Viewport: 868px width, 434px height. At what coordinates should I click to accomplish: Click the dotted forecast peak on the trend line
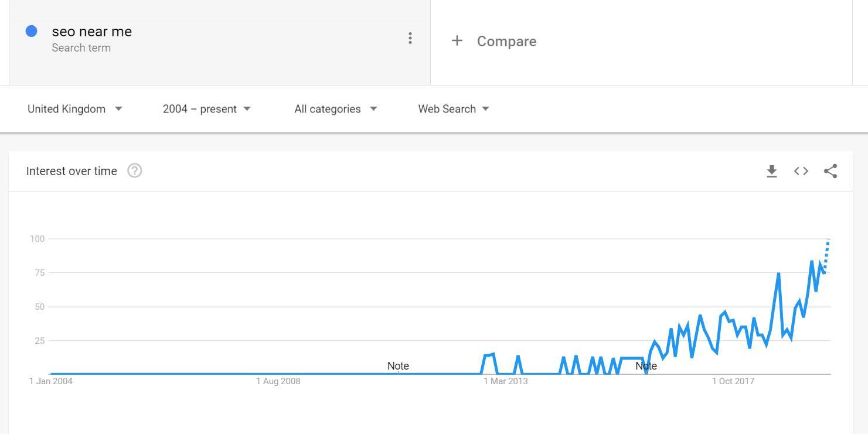pos(828,241)
